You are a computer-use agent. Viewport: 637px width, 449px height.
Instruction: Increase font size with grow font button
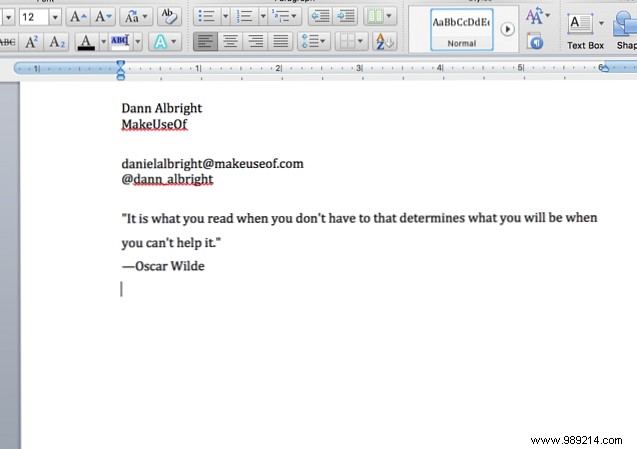click(x=78, y=17)
